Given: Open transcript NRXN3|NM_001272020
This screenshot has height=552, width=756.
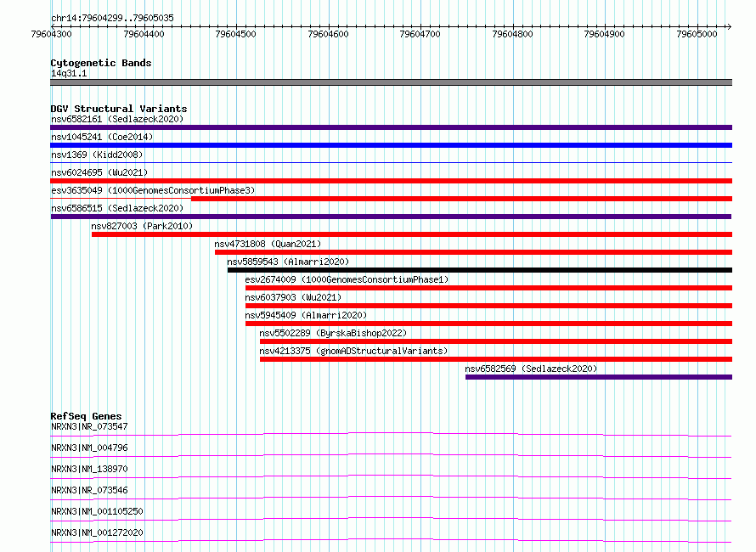Looking at the screenshot, I should point(97,532).
